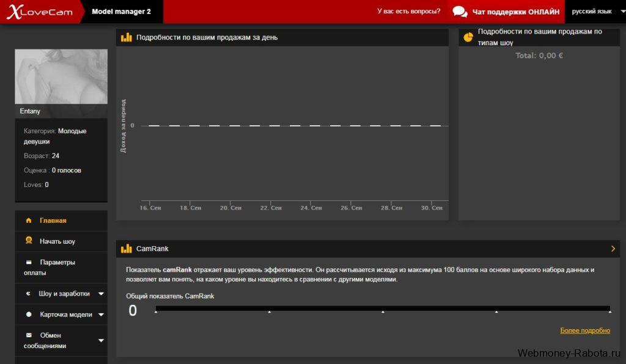Click the 24. Сен axis label

(x=311, y=208)
